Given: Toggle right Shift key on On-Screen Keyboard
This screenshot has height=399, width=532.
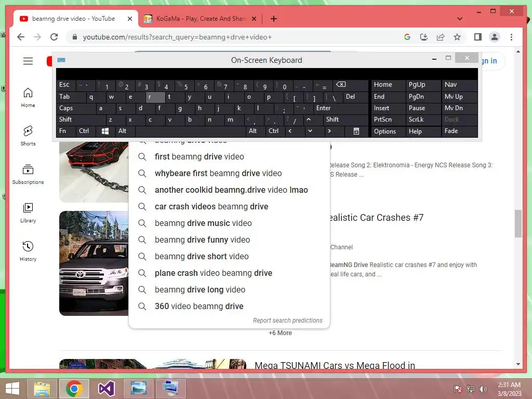Looking at the screenshot, I should (345, 119).
